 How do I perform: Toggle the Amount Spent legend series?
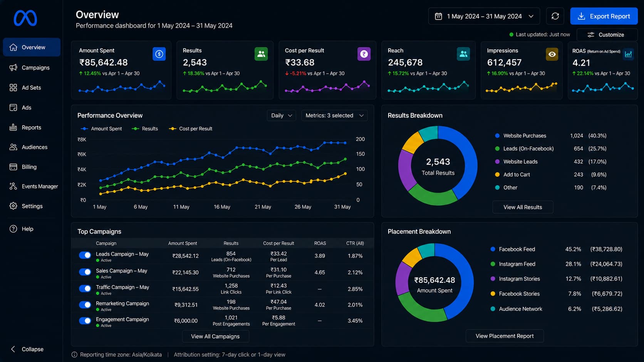(x=101, y=129)
